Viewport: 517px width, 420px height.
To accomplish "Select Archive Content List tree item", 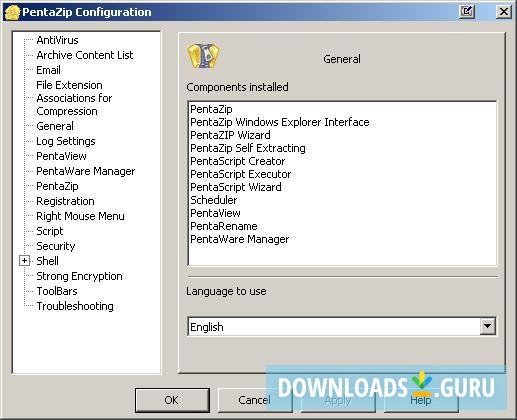I will click(85, 55).
